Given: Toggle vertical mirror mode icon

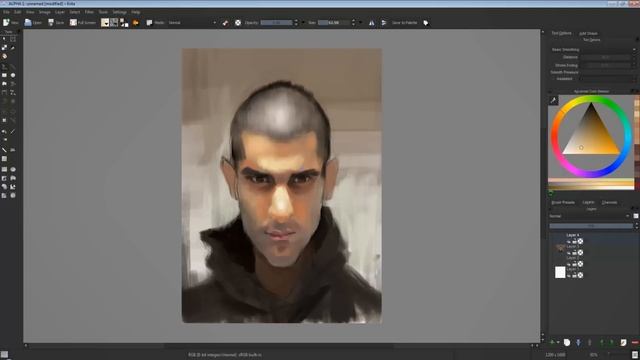Looking at the screenshot, I should (384, 23).
